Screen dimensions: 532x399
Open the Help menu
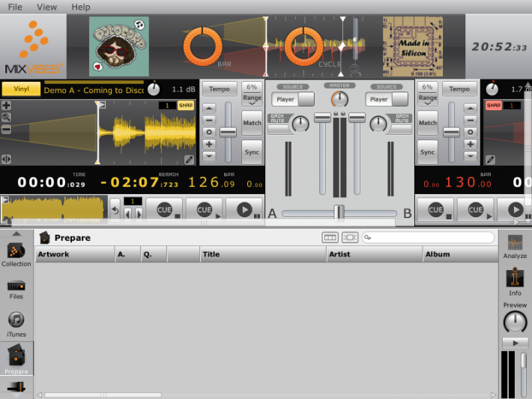(81, 7)
